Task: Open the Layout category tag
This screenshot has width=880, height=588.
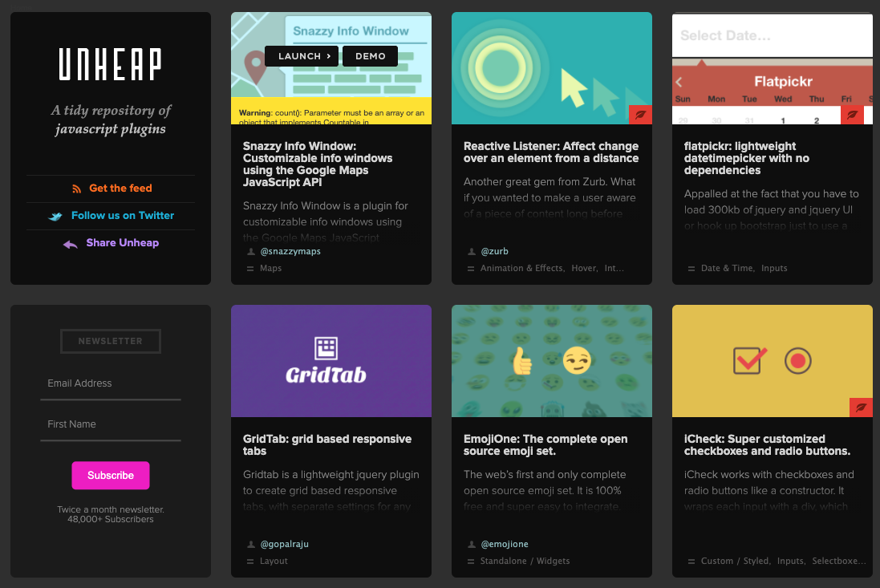Action: (274, 561)
